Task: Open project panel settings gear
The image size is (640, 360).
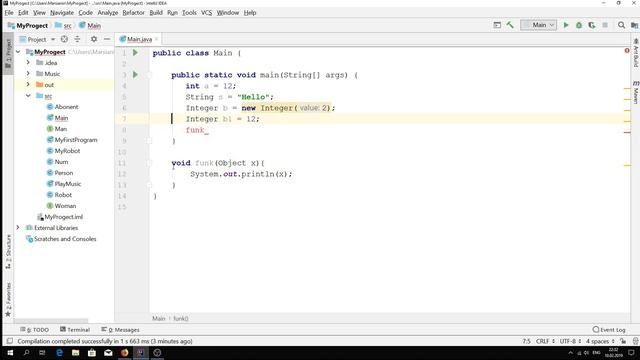Action: click(x=94, y=39)
